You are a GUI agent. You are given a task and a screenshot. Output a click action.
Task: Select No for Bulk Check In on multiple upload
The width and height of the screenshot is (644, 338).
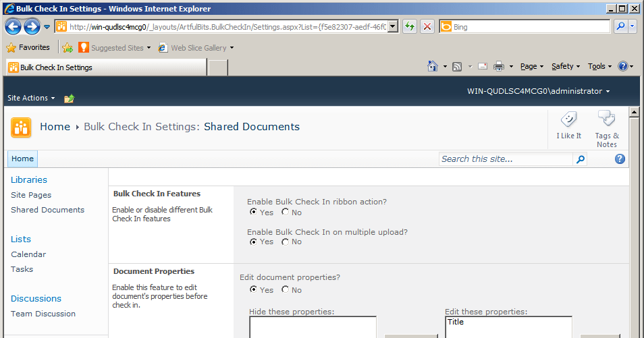click(x=286, y=242)
